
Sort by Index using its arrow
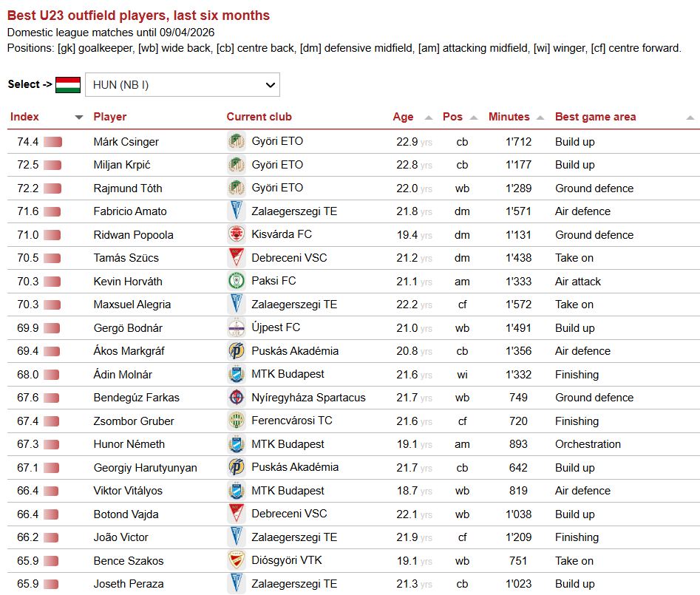(79, 118)
